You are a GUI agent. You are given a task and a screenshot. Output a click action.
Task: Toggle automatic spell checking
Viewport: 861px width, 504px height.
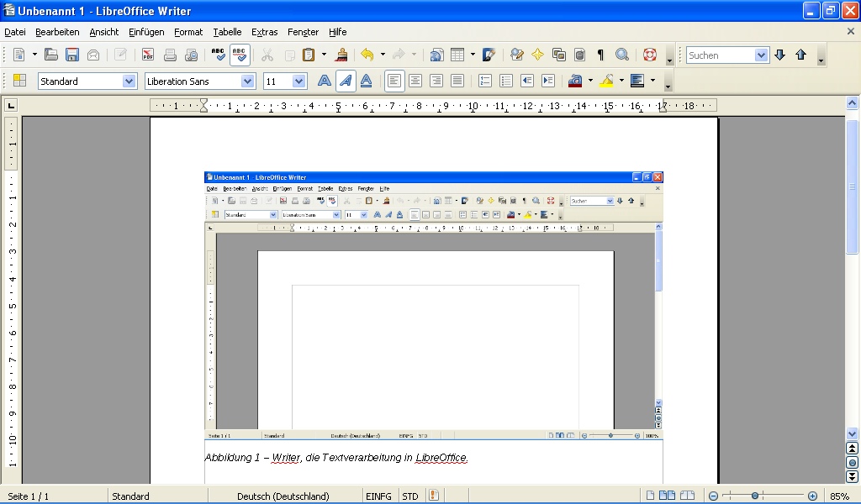[x=240, y=55]
